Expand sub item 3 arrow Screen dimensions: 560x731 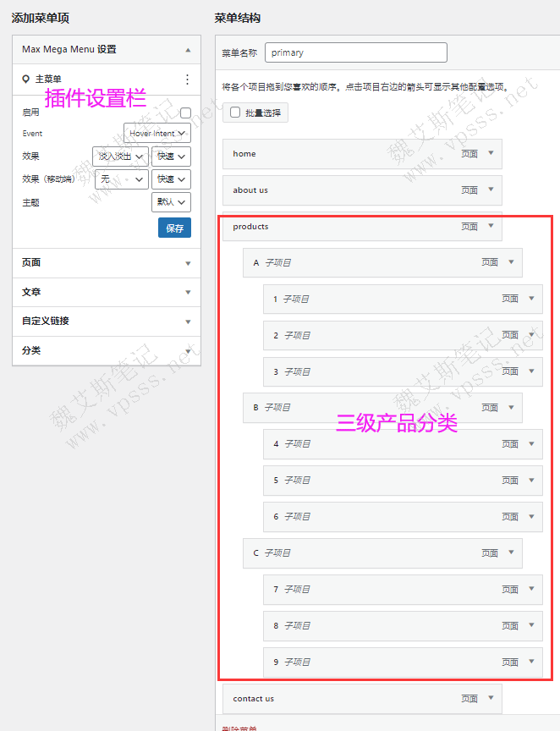(531, 371)
